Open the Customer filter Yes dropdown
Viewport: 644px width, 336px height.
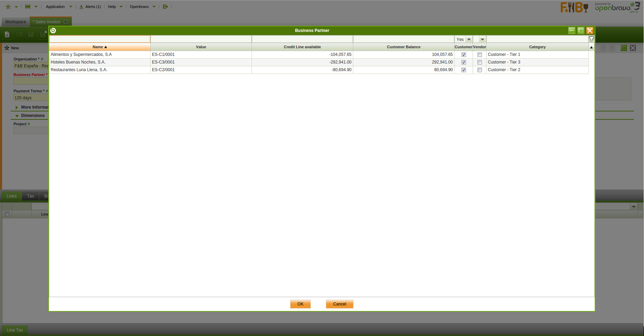pos(469,39)
